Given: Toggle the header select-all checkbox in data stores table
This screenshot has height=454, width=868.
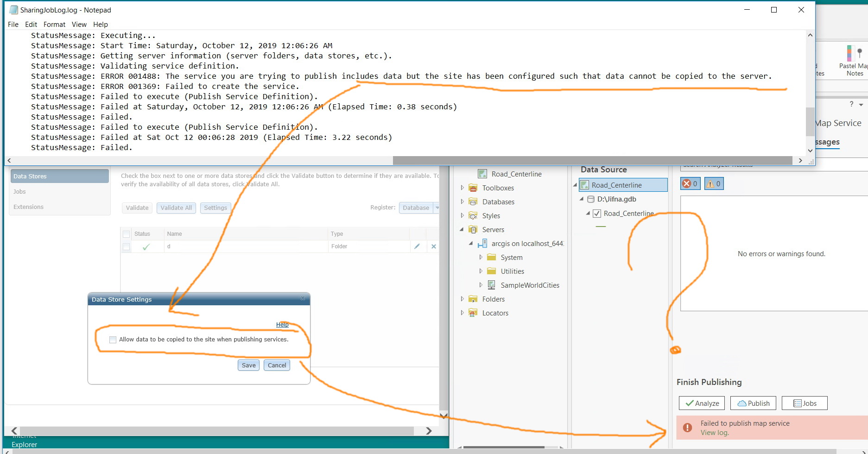Looking at the screenshot, I should [126, 234].
